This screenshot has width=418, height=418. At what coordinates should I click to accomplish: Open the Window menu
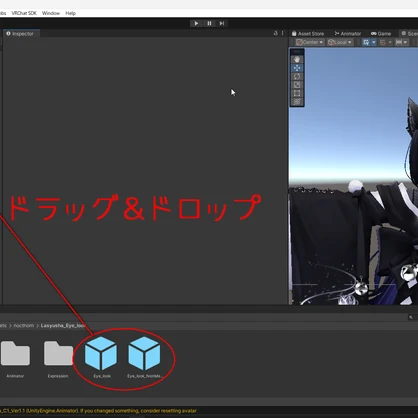[51, 13]
